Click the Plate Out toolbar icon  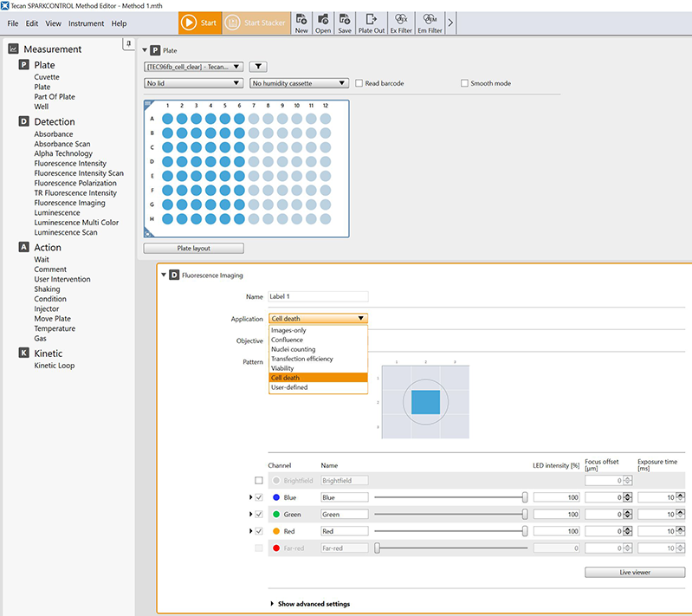372,23
